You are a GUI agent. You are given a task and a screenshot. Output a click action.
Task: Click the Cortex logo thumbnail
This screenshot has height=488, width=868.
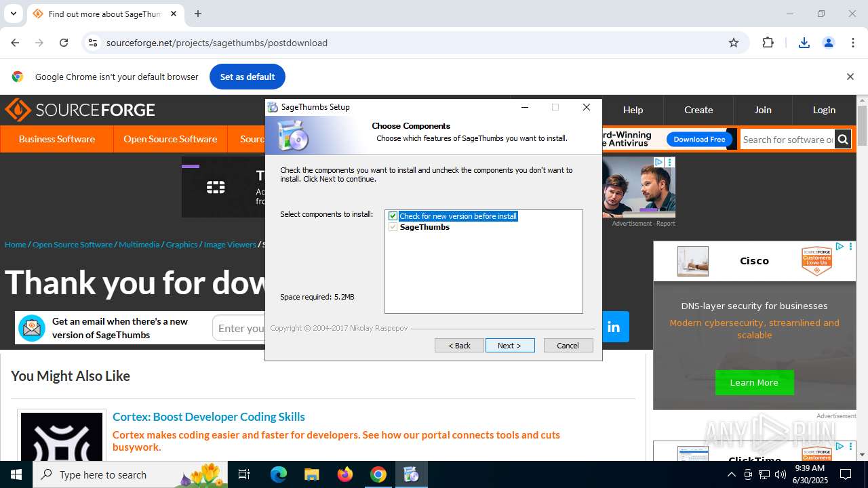(x=62, y=436)
